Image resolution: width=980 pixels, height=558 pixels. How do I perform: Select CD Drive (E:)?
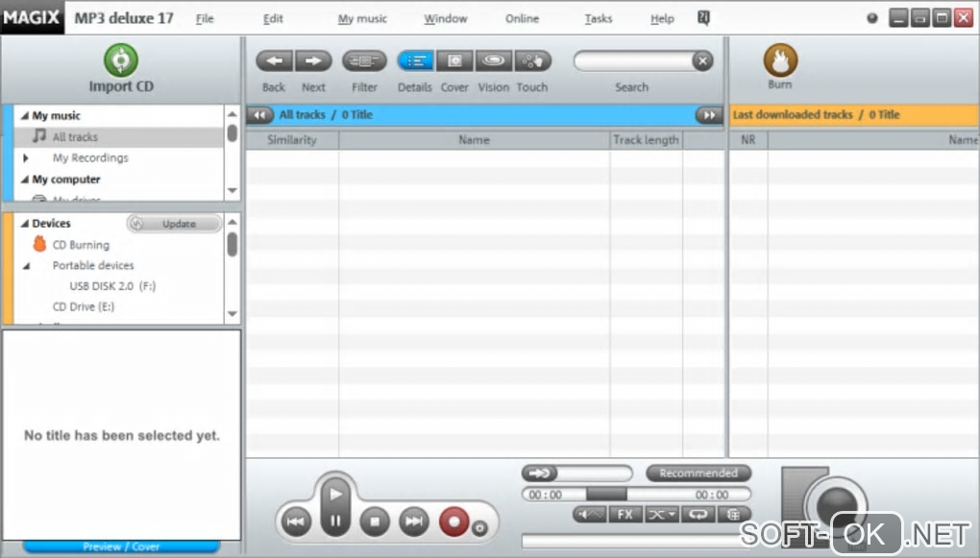click(x=84, y=306)
